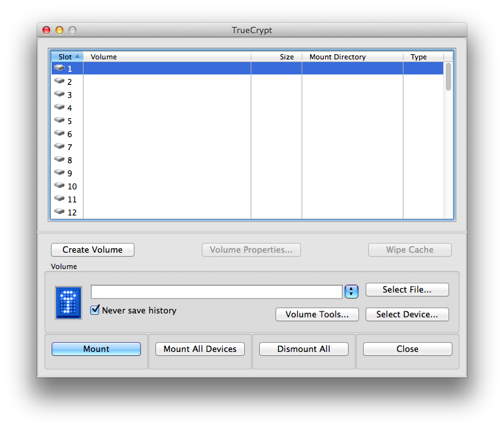Click the Type column header
Viewport: 504px width, 429px height.
point(423,57)
